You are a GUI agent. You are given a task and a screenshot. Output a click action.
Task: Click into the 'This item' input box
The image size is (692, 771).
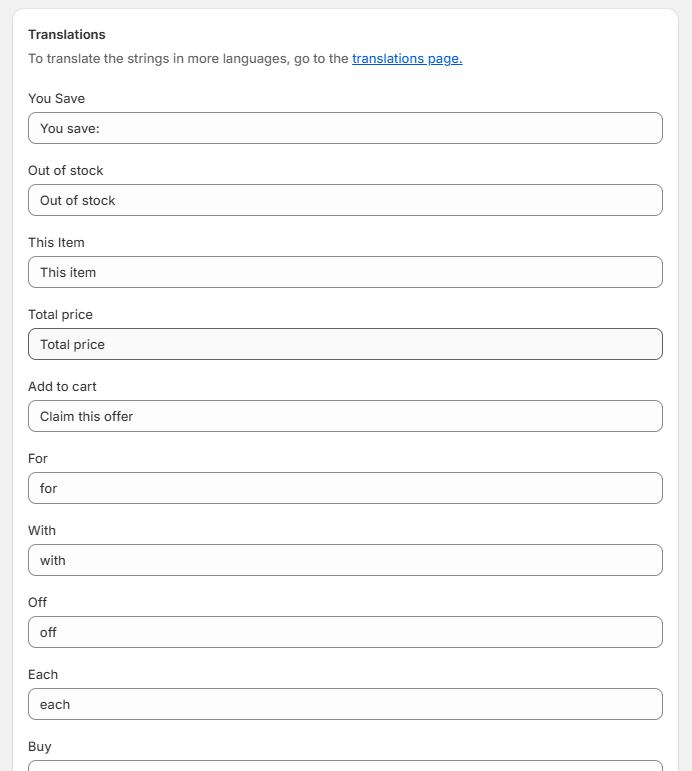point(345,272)
